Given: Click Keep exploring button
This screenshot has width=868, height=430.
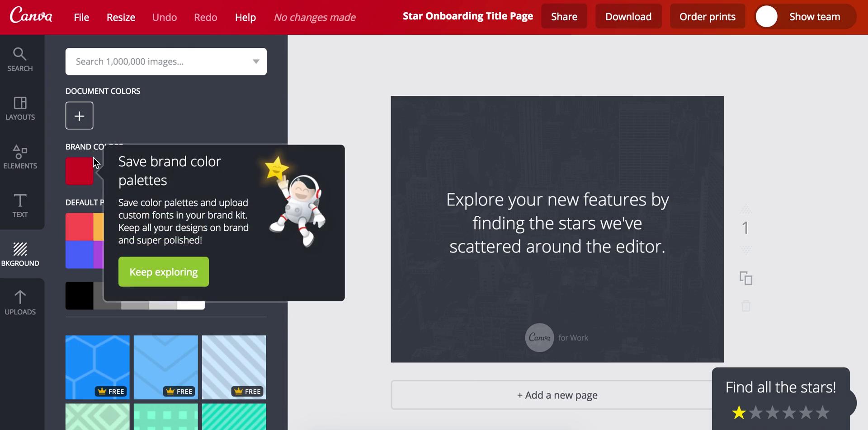Looking at the screenshot, I should click(x=164, y=272).
